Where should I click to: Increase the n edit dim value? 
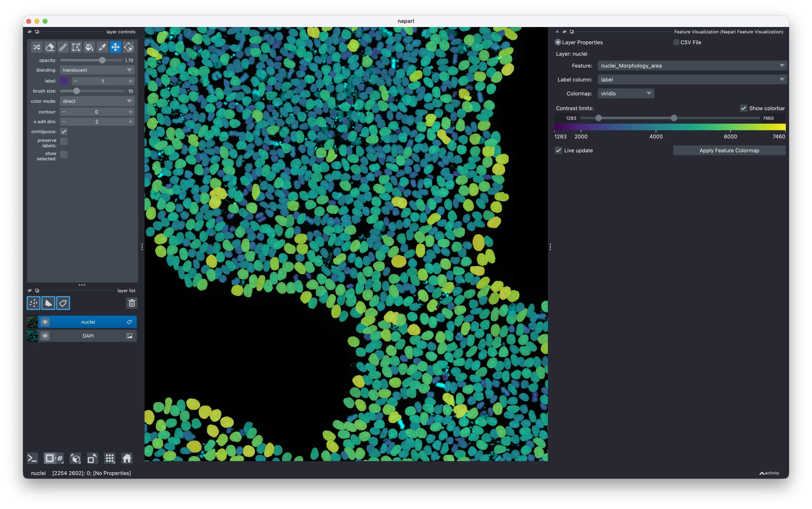131,122
